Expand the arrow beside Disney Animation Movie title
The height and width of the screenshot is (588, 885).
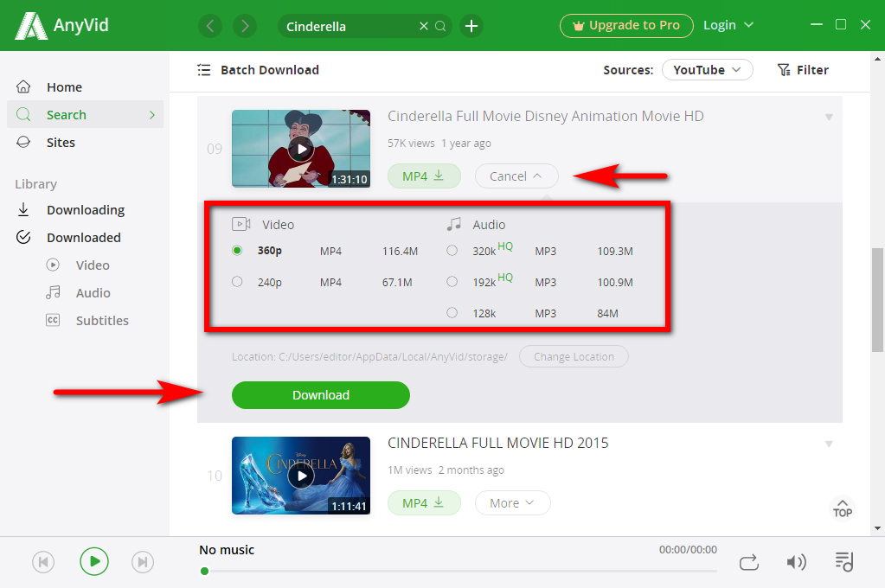pos(829,118)
